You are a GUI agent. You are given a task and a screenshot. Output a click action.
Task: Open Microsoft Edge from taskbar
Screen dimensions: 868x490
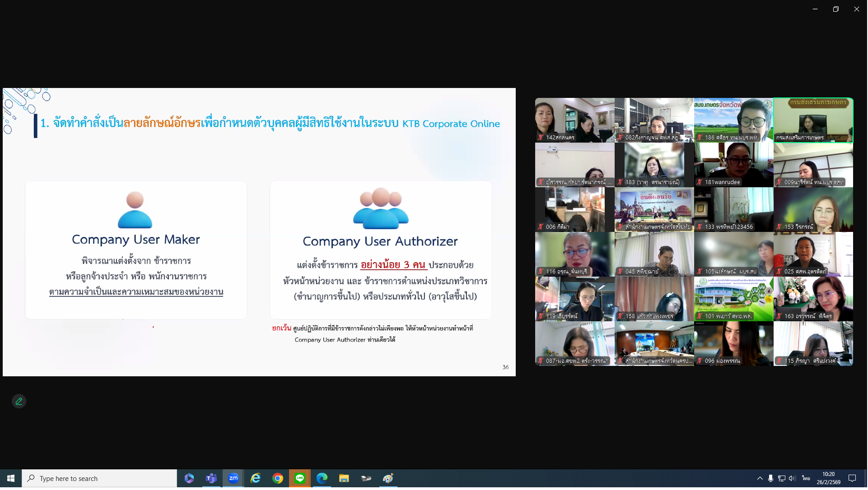pyautogui.click(x=322, y=478)
